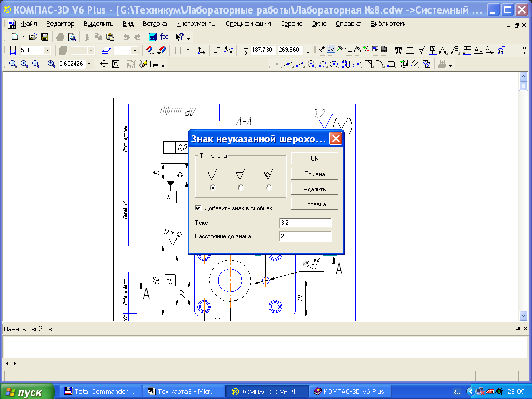This screenshot has height=399, width=532.
Task: Insert a table with the table tool
Action: (410, 50)
